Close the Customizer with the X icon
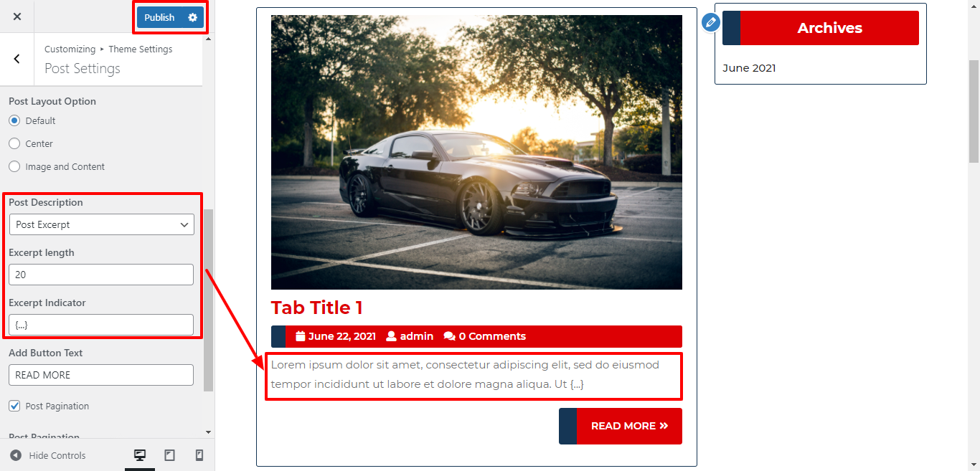 click(x=17, y=16)
